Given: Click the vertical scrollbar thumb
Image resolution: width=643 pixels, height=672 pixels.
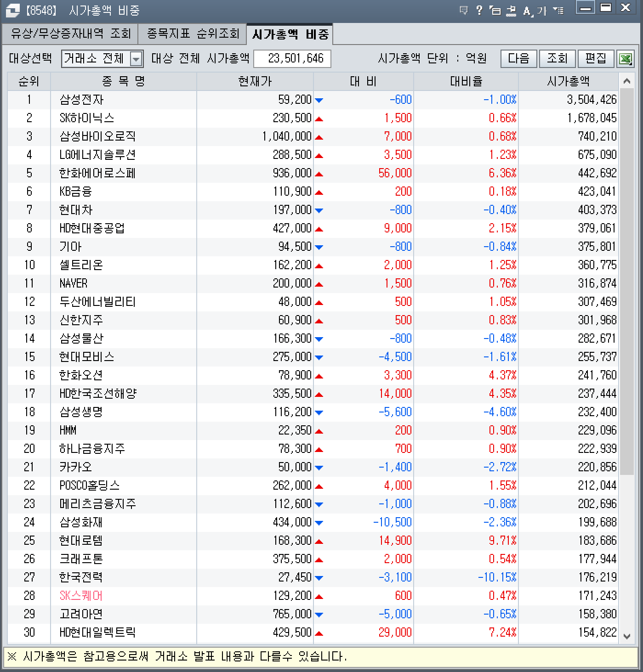Looking at the screenshot, I should (626, 282).
